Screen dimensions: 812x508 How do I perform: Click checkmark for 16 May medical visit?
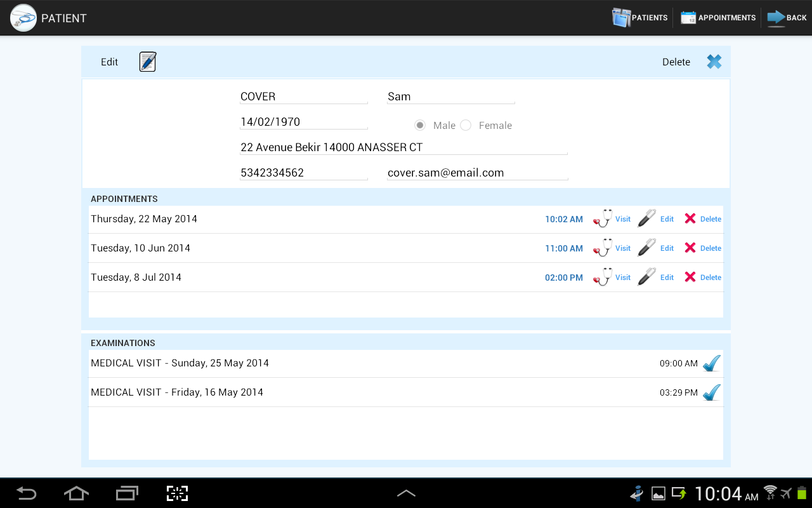712,392
